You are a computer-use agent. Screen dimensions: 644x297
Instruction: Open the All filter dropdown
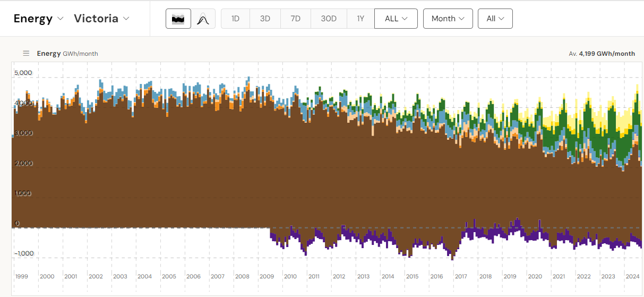pos(495,19)
